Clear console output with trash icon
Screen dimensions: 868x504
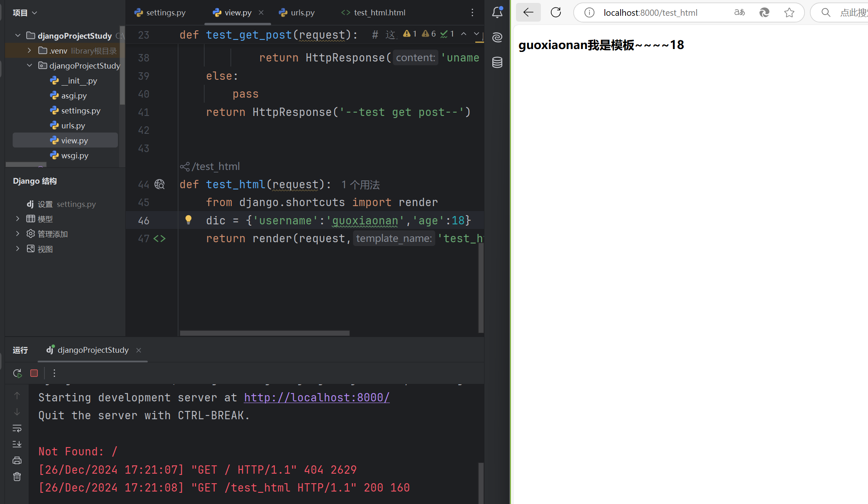pos(17,477)
